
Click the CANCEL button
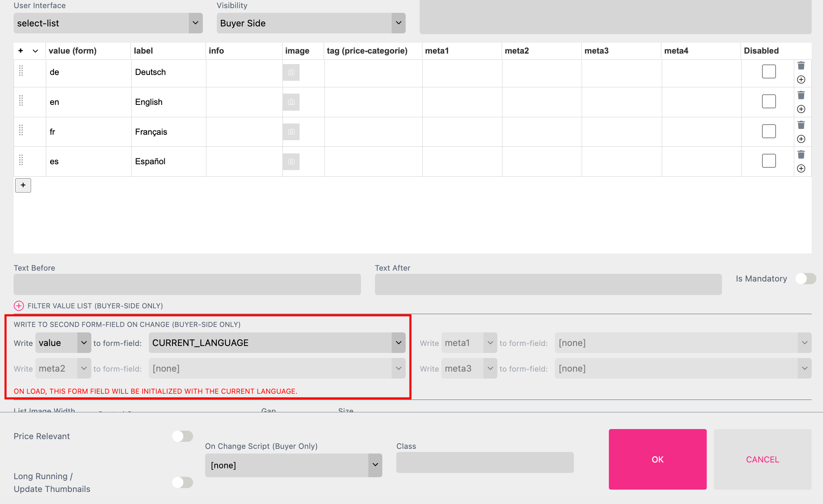762,459
